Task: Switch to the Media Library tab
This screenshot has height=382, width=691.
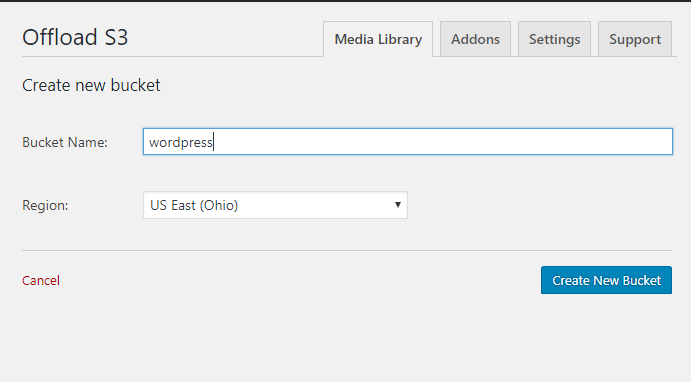Action: 378,39
